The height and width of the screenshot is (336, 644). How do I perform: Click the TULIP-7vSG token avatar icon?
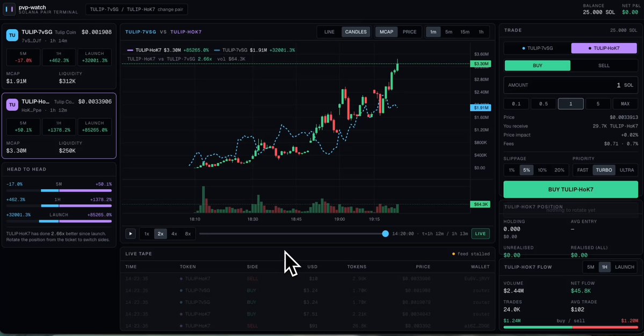point(12,35)
